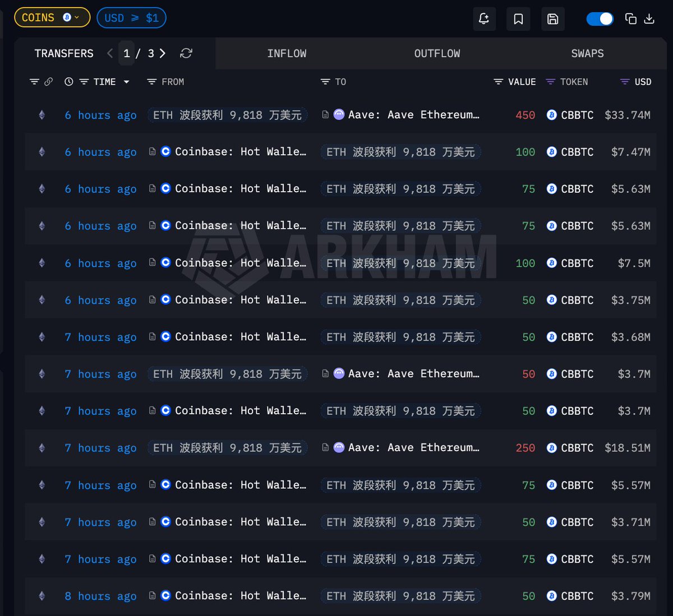Switch to the OUTFLOW tab

tap(437, 53)
